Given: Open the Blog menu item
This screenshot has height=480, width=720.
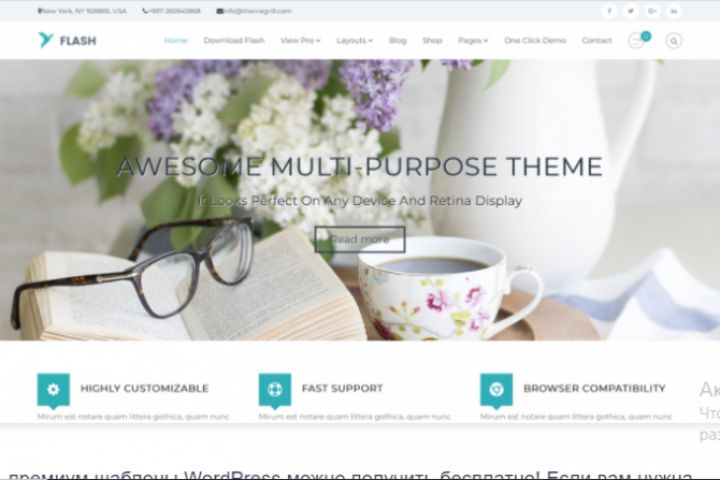Looking at the screenshot, I should tap(398, 40).
